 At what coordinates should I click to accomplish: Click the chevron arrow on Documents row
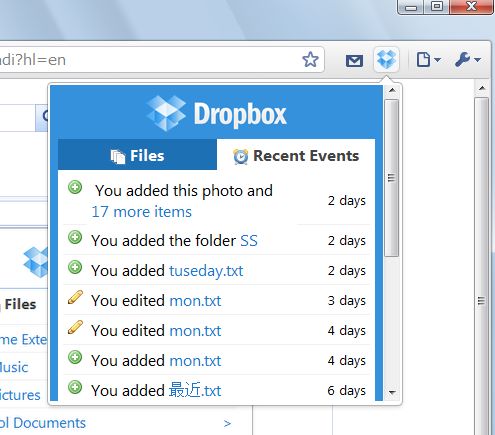[x=227, y=423]
